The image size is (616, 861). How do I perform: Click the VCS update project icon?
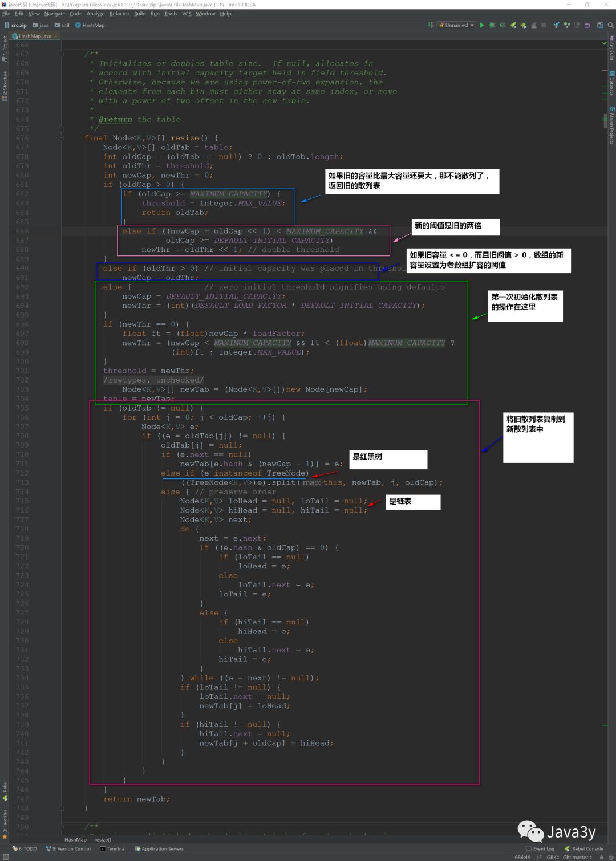[556, 25]
